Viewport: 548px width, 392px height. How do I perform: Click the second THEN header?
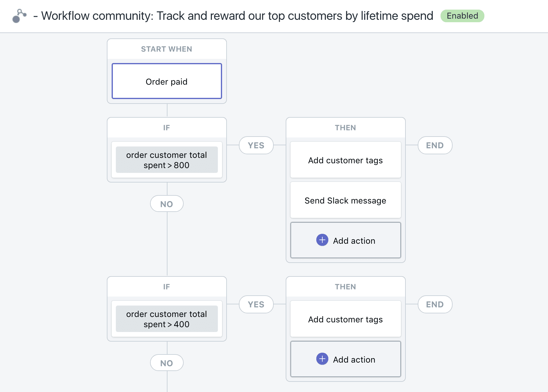[x=346, y=287]
